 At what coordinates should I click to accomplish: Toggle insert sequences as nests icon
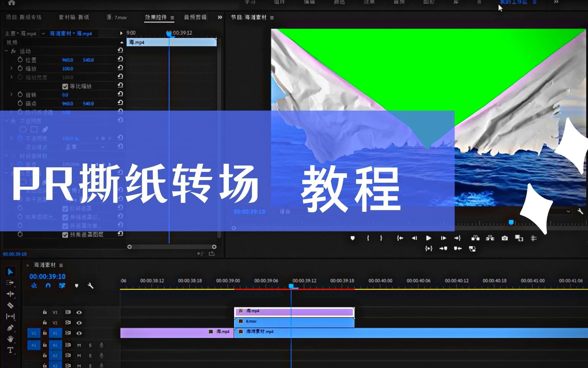[34, 286]
